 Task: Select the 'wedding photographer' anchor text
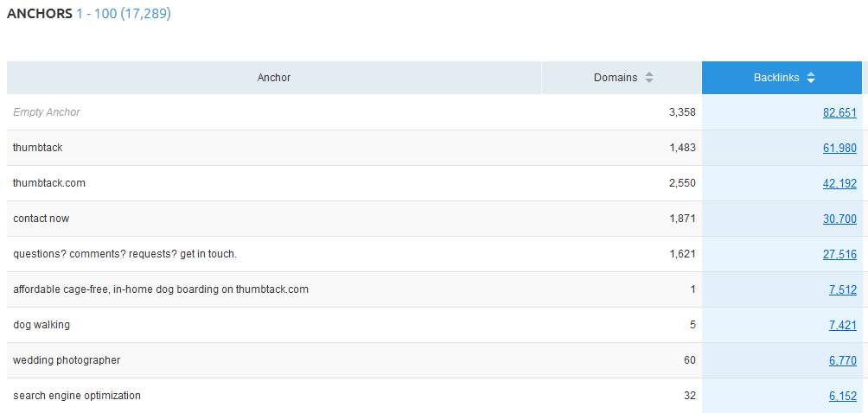point(67,360)
